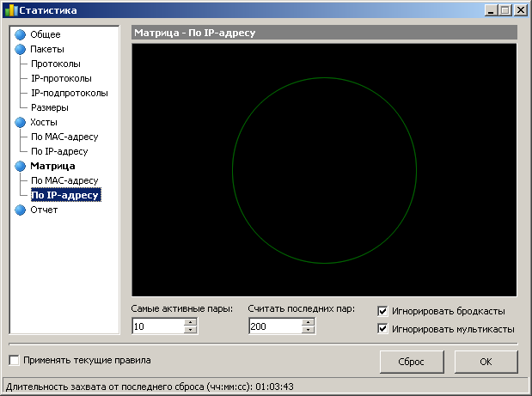Click the Самые активные пары input field
Viewport: 532px width, 396px height.
pyautogui.click(x=158, y=326)
